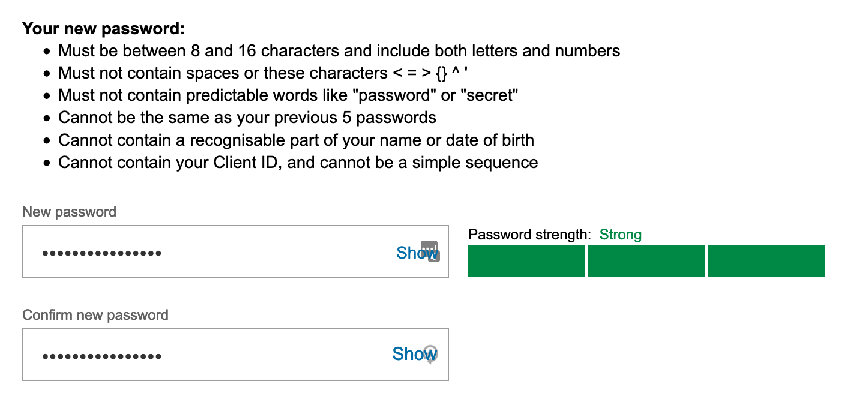This screenshot has height=420, width=868.
Task: Click the "Confirm new password" field label
Action: pos(95,315)
